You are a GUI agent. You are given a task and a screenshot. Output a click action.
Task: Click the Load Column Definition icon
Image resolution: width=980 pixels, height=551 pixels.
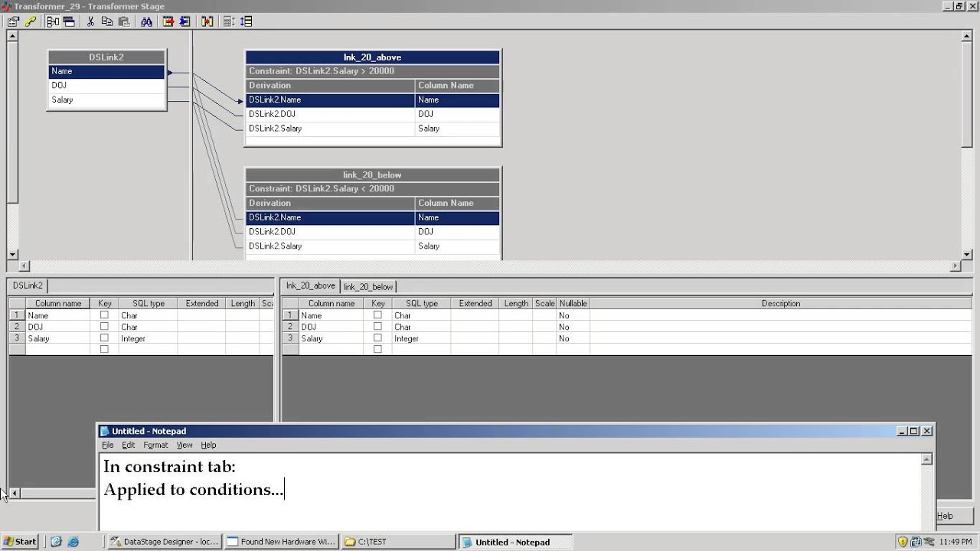pos(168,21)
